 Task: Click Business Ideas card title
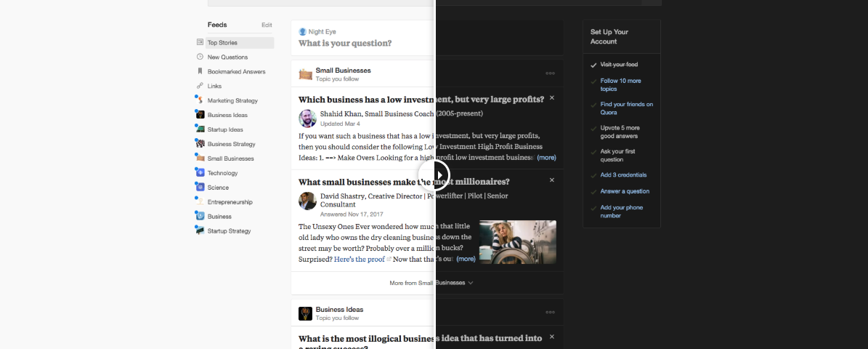pyautogui.click(x=339, y=310)
